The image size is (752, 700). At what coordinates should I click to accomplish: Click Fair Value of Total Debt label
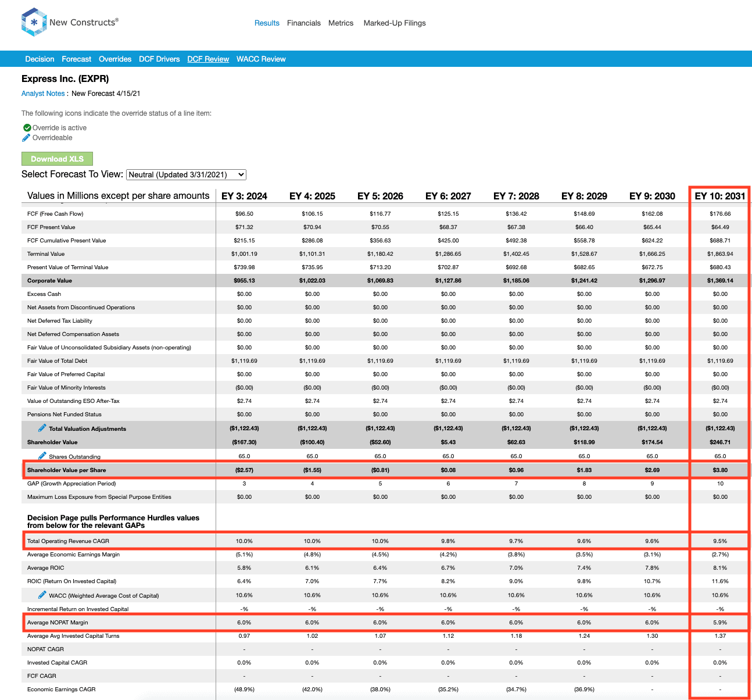57,361
